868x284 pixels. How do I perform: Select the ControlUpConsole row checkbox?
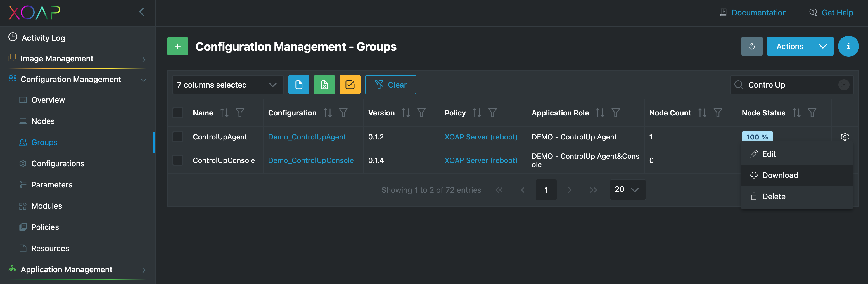[177, 160]
